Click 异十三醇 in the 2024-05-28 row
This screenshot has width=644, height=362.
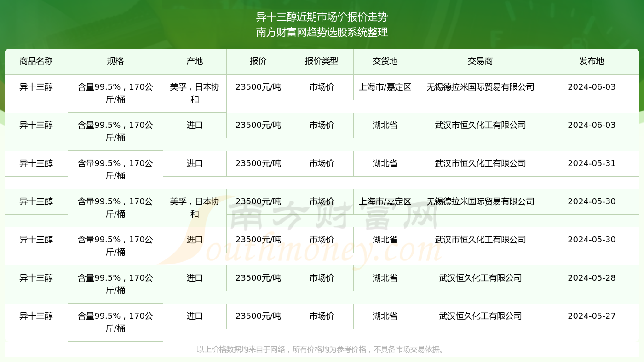[x=36, y=278]
